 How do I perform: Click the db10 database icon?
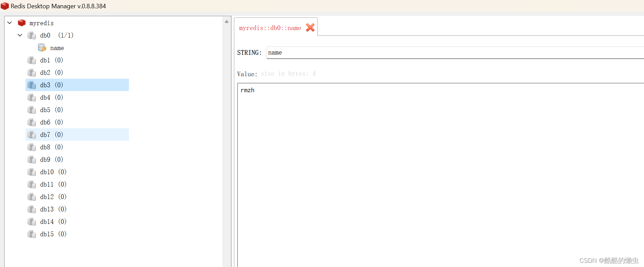coord(32,172)
